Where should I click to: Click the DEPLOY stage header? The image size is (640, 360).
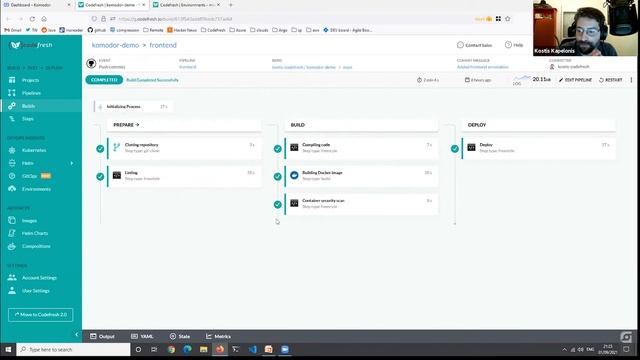pos(539,125)
